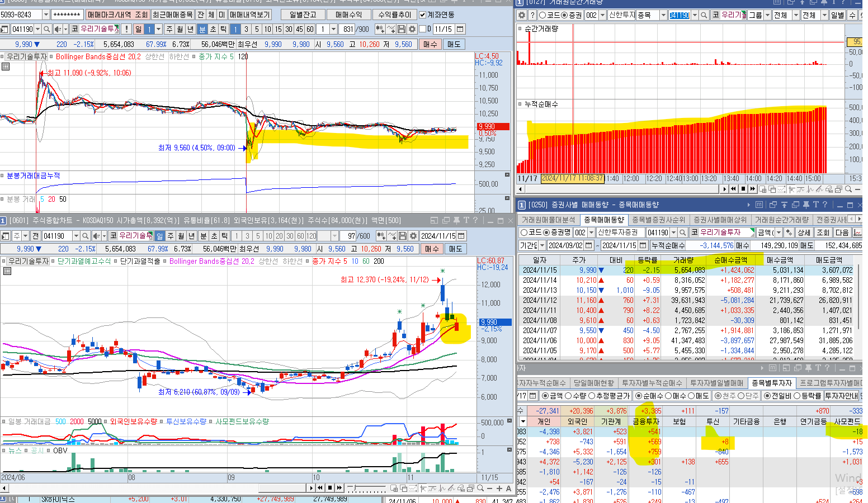Click 매수 buy button in top chart
Image resolution: width=868 pixels, height=503 pixels.
(430, 44)
